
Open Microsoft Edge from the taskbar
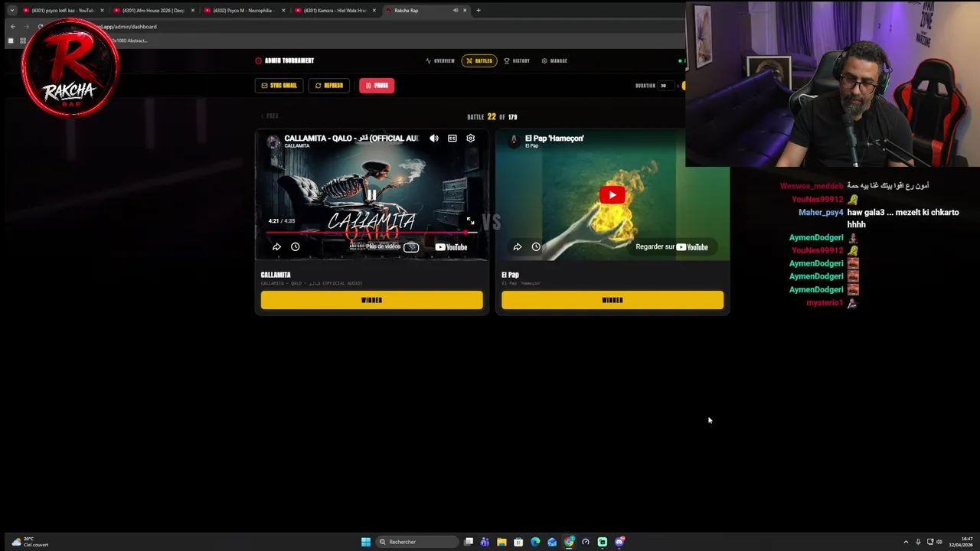coord(535,542)
